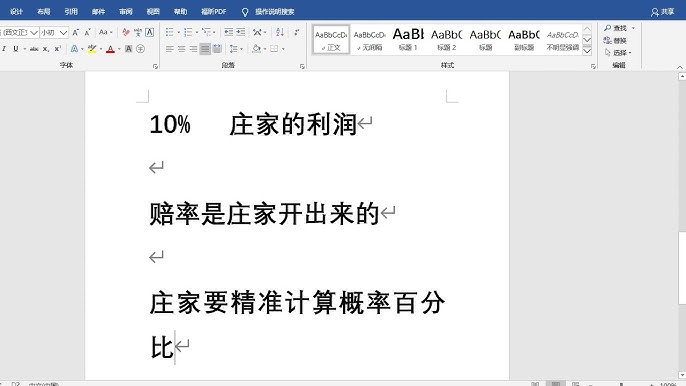The width and height of the screenshot is (686, 386).
Task: Open the Font dialog launcher
Action: point(155,67)
